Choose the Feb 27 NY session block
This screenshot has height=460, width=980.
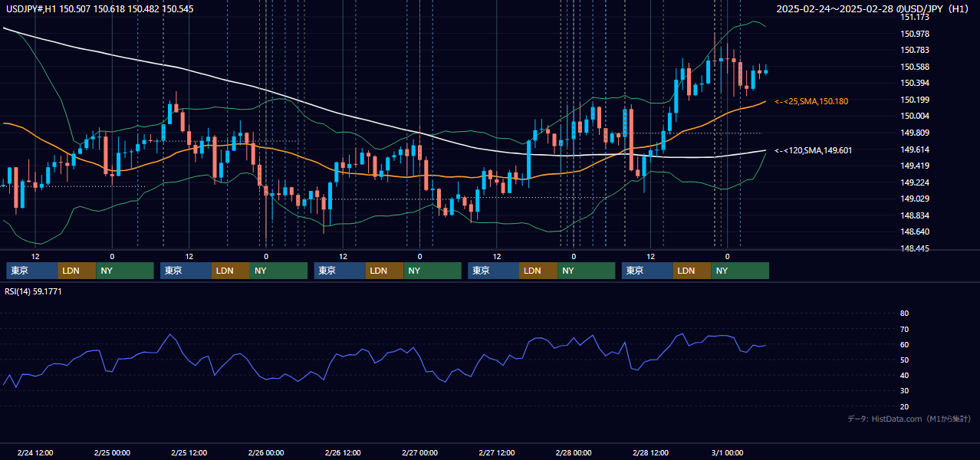point(587,271)
